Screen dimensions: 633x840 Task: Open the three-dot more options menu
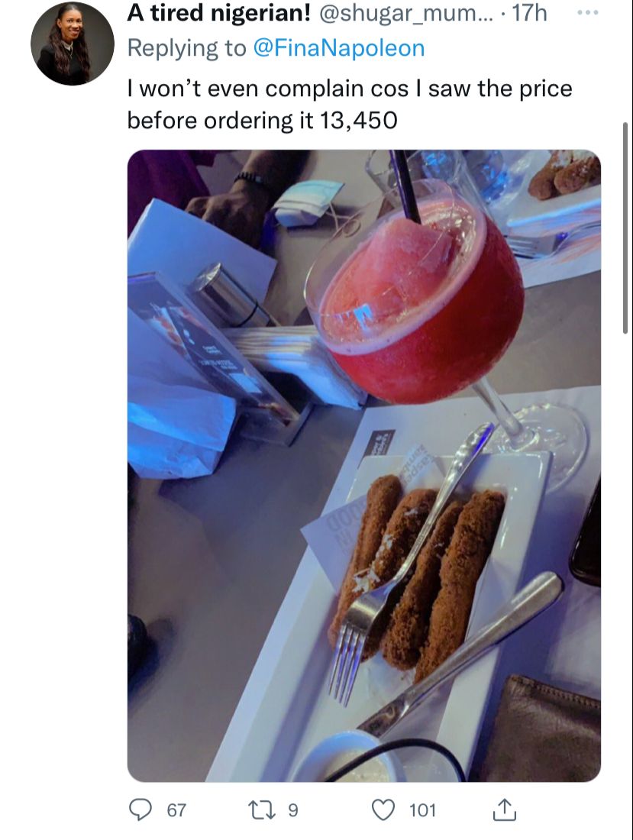click(588, 12)
